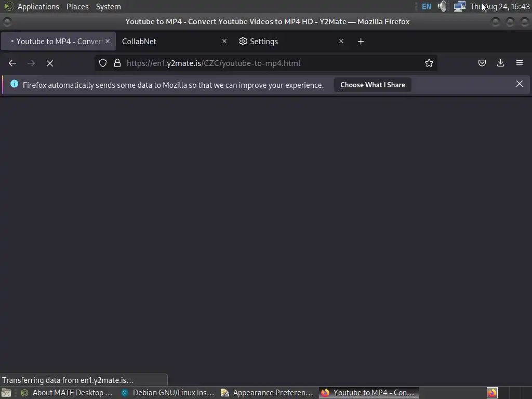Open the Places menu
This screenshot has height=399, width=532.
point(77,6)
